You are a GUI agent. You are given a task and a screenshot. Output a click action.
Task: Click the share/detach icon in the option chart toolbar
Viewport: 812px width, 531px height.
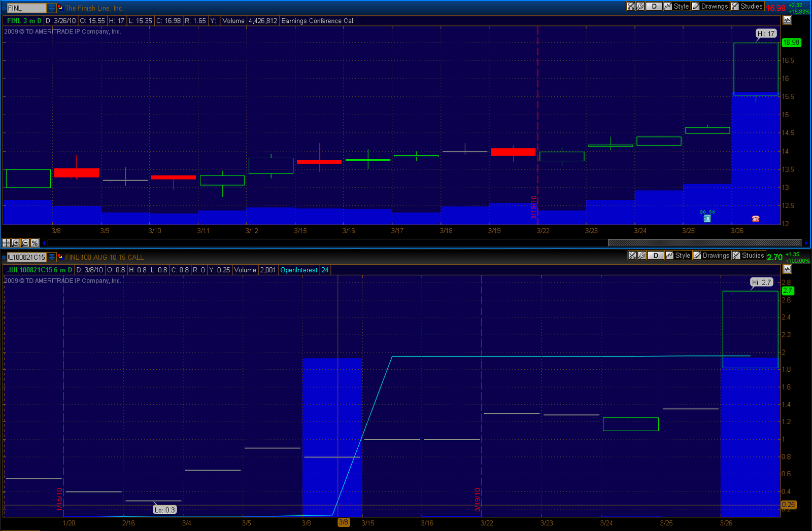632,256
